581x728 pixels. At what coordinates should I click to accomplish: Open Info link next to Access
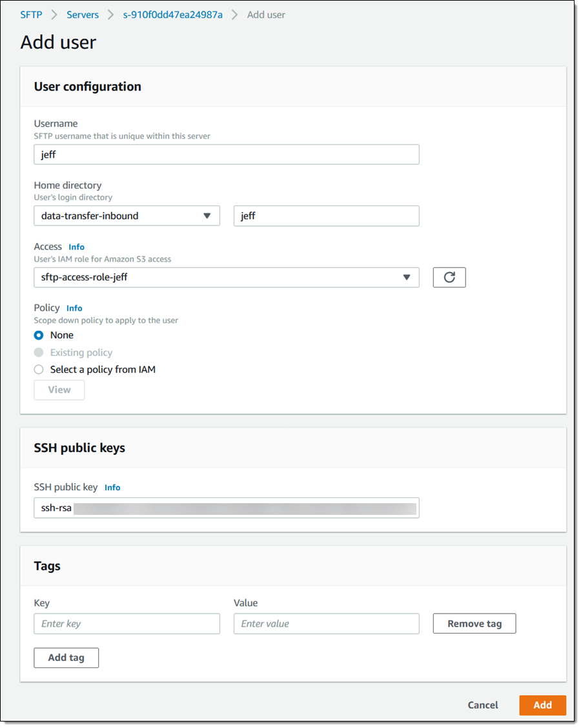[76, 247]
